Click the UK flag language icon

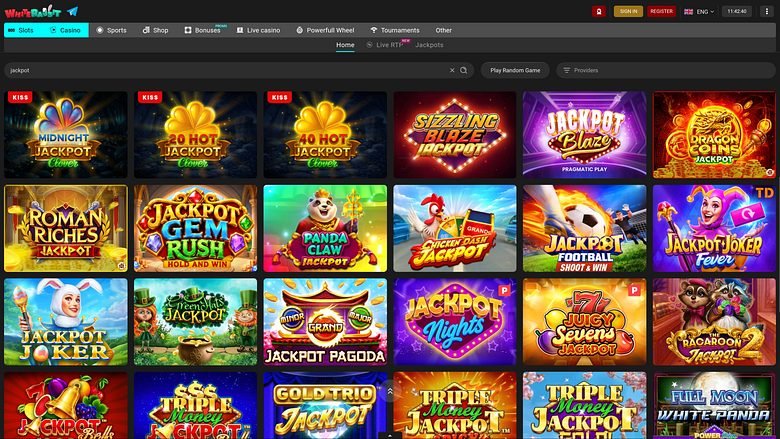[x=688, y=11]
